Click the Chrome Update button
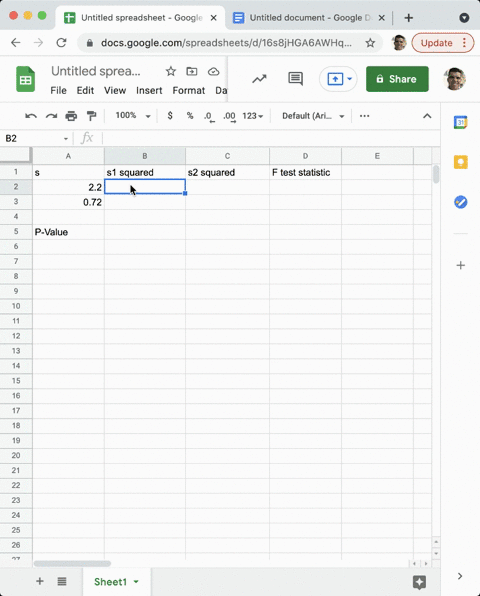480x596 pixels. (442, 43)
